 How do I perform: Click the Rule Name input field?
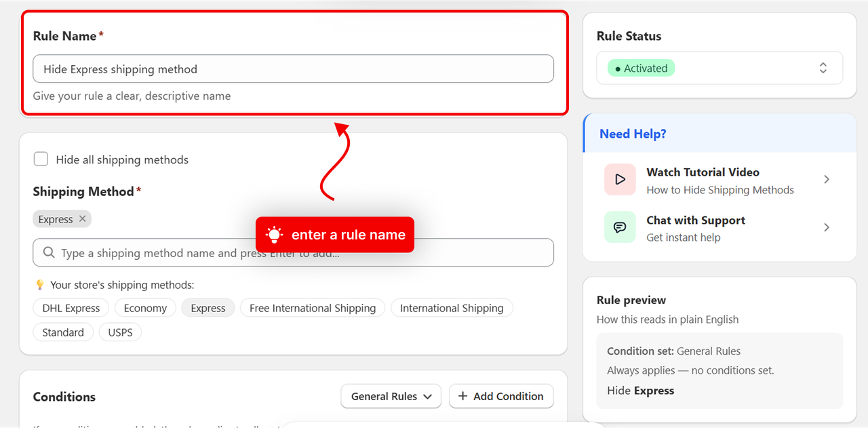[293, 69]
